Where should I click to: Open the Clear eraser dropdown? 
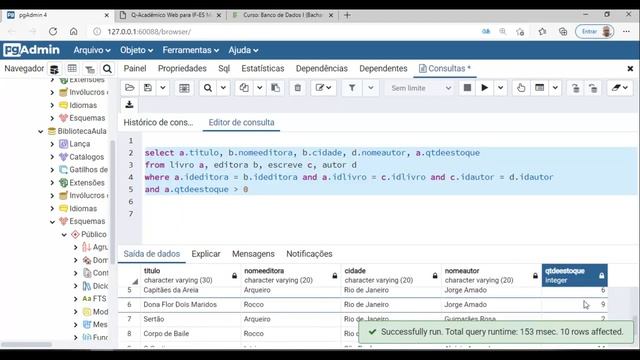click(620, 88)
